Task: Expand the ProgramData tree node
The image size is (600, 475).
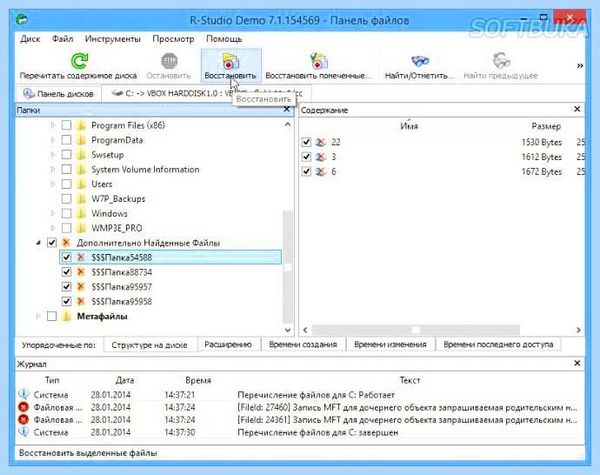Action: point(53,140)
